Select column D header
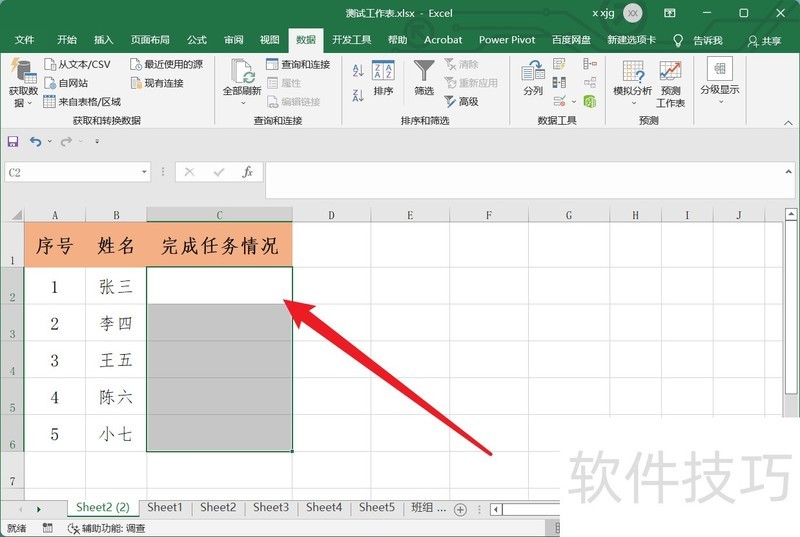 [332, 215]
